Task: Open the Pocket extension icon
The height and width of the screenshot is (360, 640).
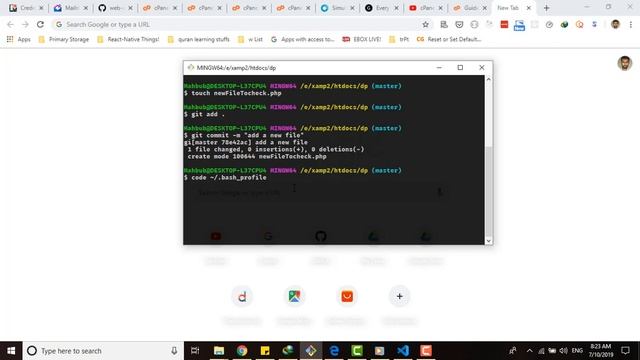Action: point(459,24)
